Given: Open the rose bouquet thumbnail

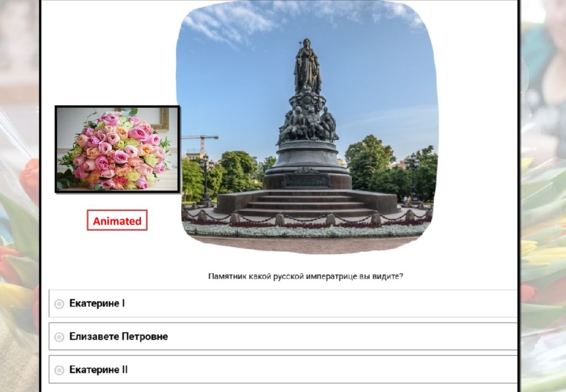Looking at the screenshot, I should [118, 149].
